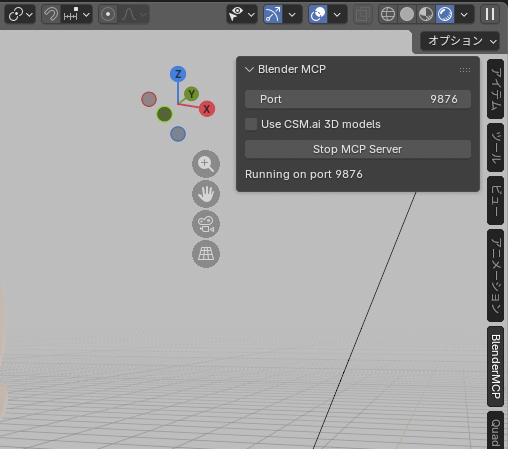508x449 pixels.
Task: Toggle snapping magnet icon
Action: coord(51,14)
